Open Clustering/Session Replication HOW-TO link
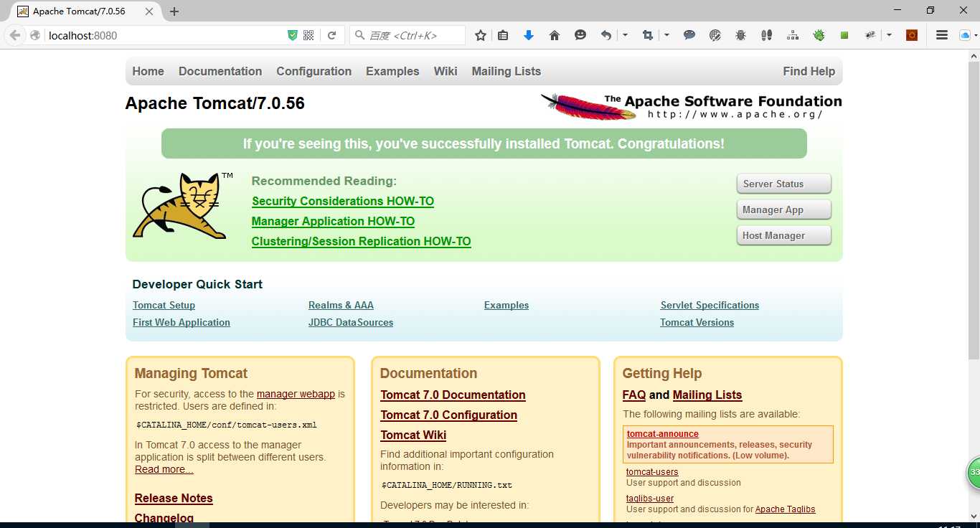Image resolution: width=980 pixels, height=528 pixels. pos(361,242)
